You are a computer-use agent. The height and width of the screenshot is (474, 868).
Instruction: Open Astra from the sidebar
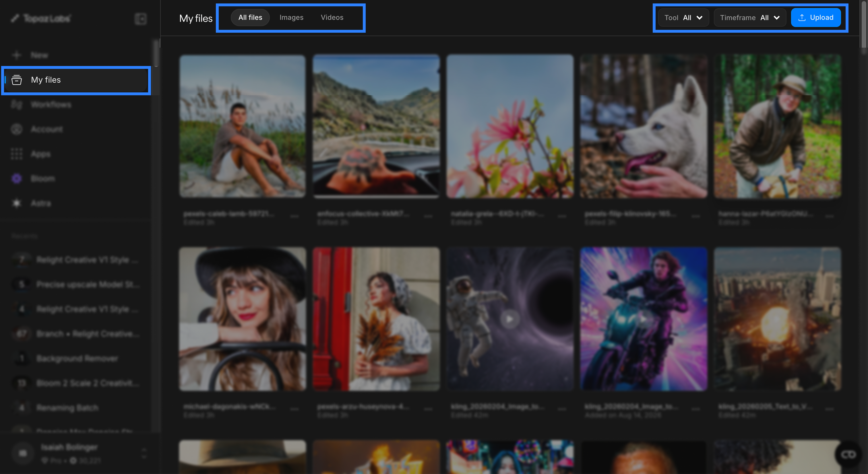[x=76, y=203]
